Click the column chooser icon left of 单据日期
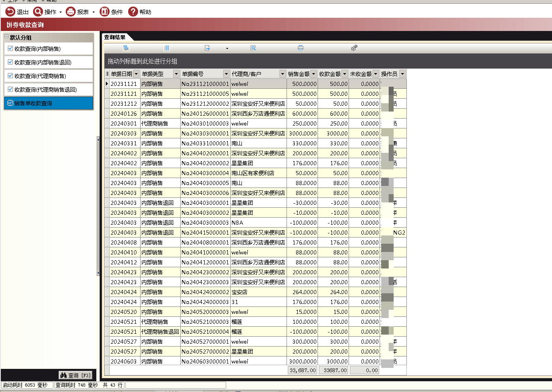552x392 pixels. point(107,74)
